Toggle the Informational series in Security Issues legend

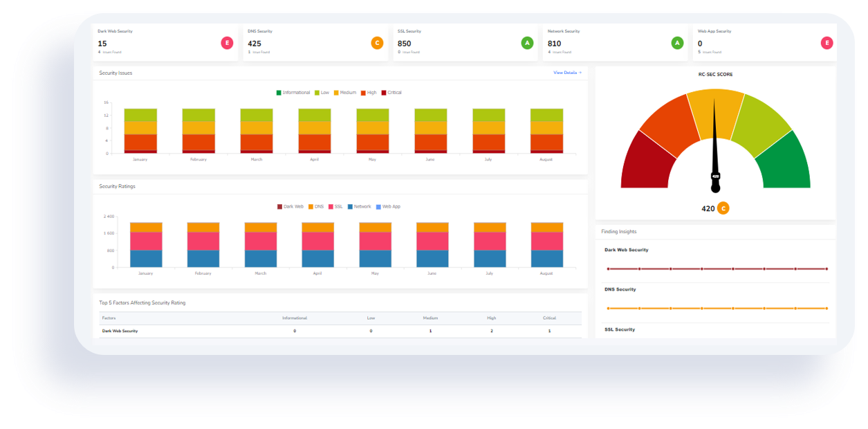[293, 91]
